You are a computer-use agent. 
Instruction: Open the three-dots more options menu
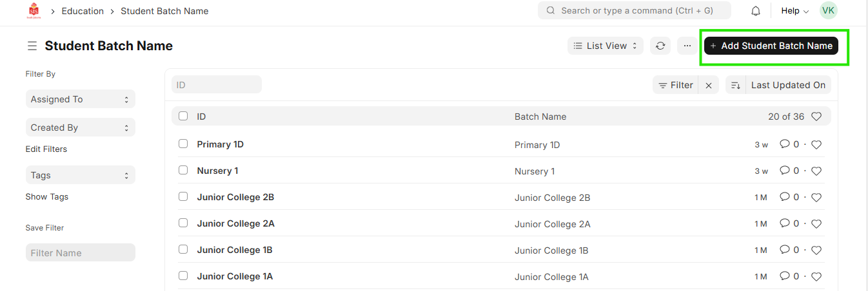pos(687,46)
